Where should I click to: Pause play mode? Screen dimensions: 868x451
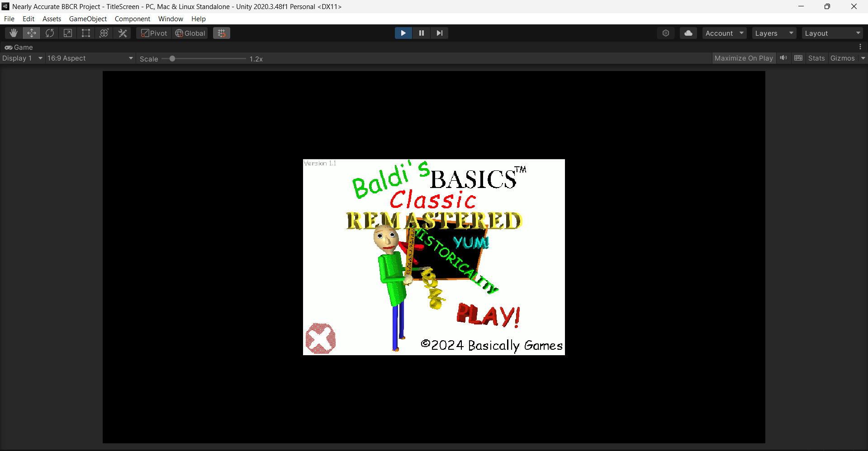click(x=421, y=33)
